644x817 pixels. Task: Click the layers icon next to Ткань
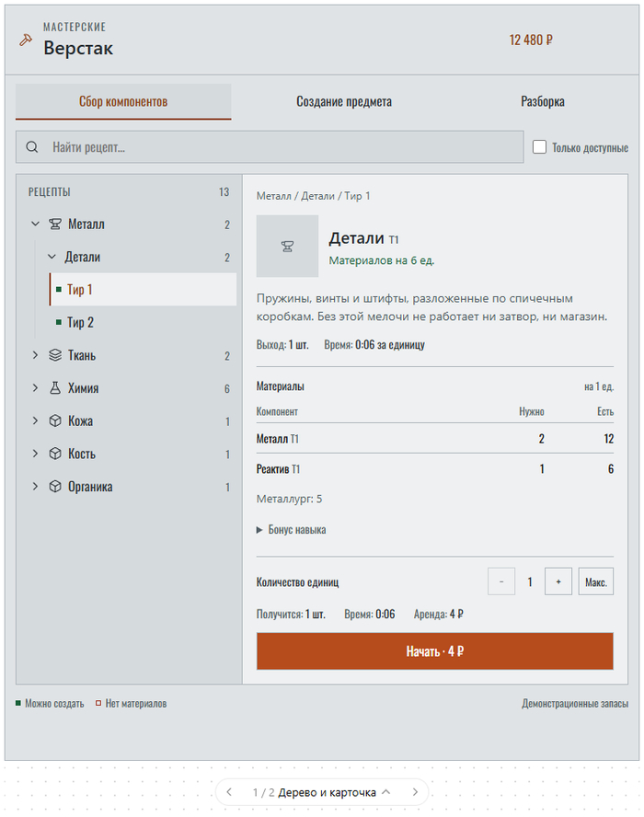[x=54, y=355]
